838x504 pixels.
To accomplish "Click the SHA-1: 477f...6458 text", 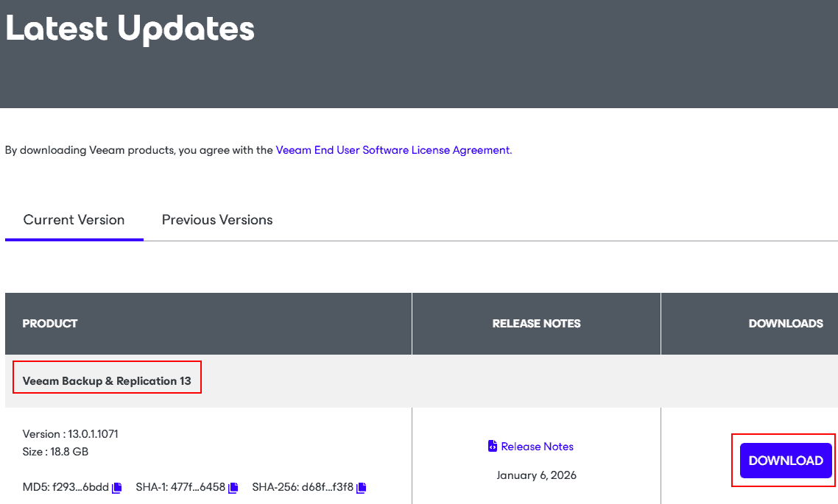I will 180,488.
